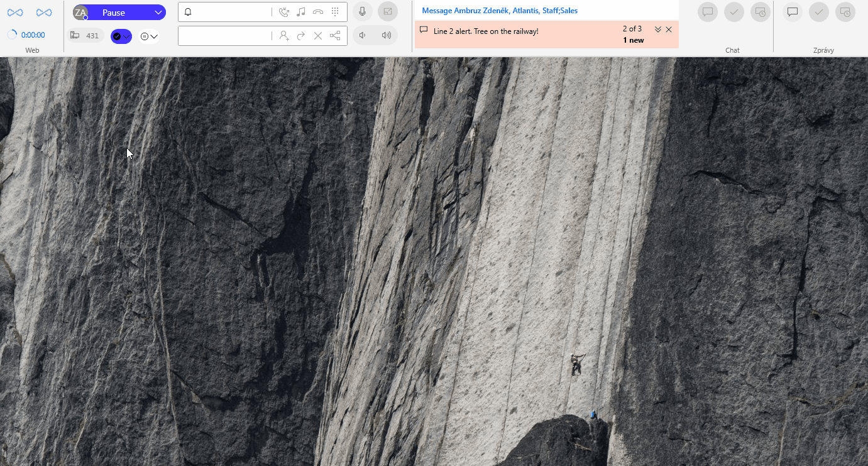The image size is (868, 466).
Task: Click the forward arrow redirect icon
Action: pos(301,36)
